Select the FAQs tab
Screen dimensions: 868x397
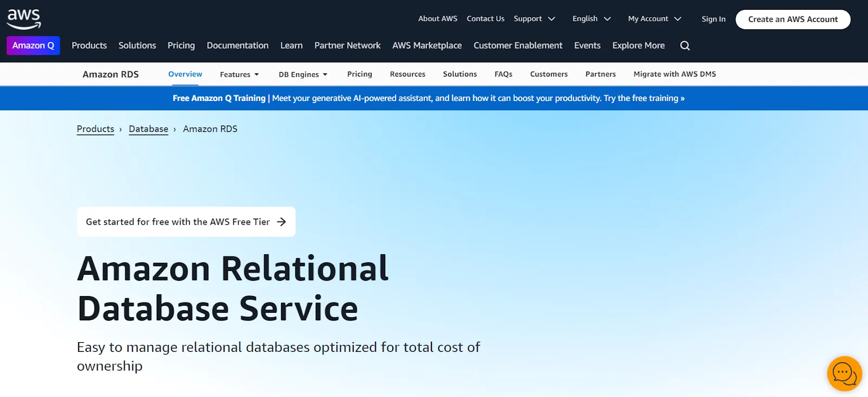point(503,74)
